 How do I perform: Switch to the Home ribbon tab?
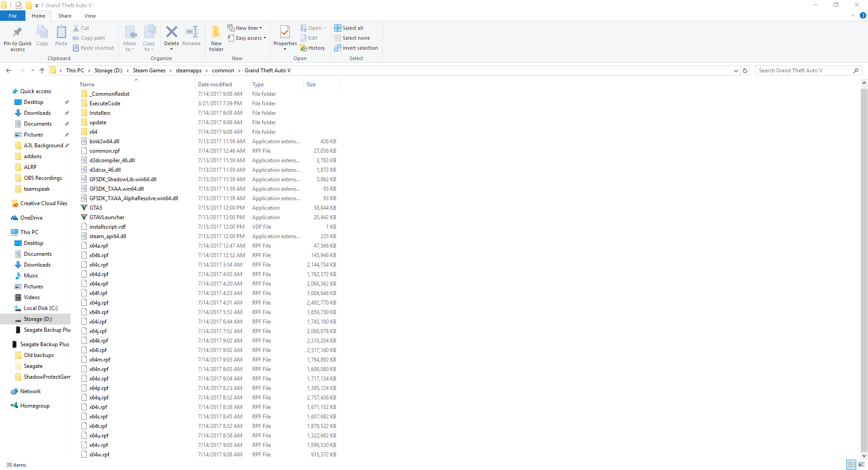38,16
